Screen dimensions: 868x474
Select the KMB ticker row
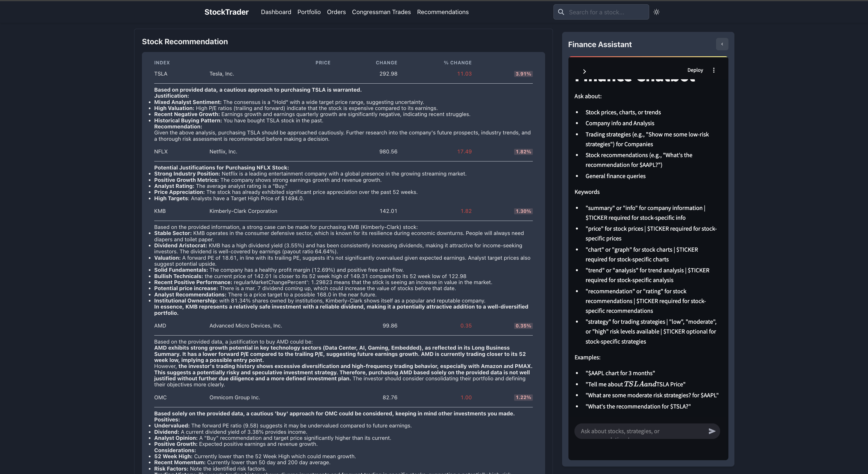click(x=160, y=211)
